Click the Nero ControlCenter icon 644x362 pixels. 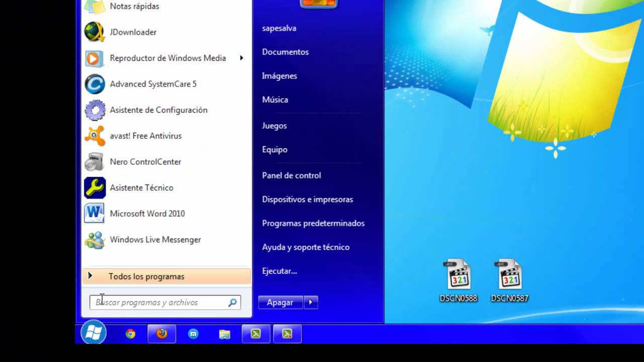point(95,162)
